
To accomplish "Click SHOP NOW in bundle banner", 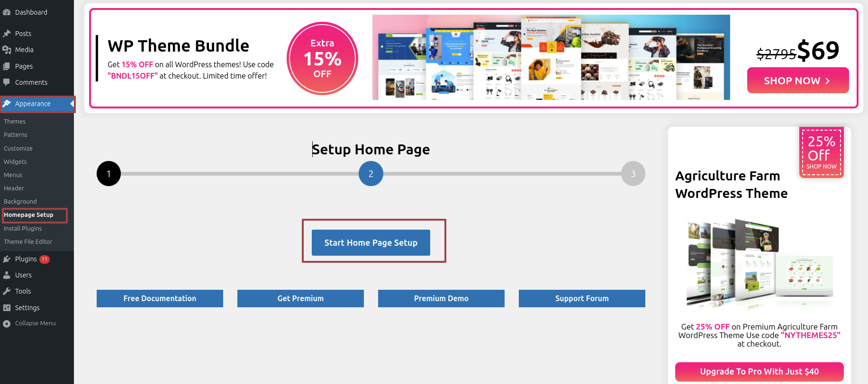I will pos(798,80).
